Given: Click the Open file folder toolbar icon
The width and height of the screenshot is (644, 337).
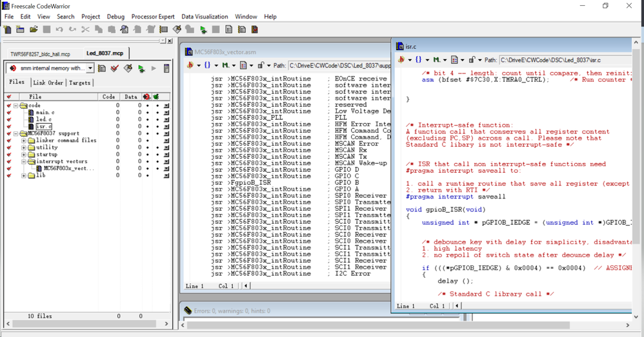Looking at the screenshot, I should click(34, 30).
